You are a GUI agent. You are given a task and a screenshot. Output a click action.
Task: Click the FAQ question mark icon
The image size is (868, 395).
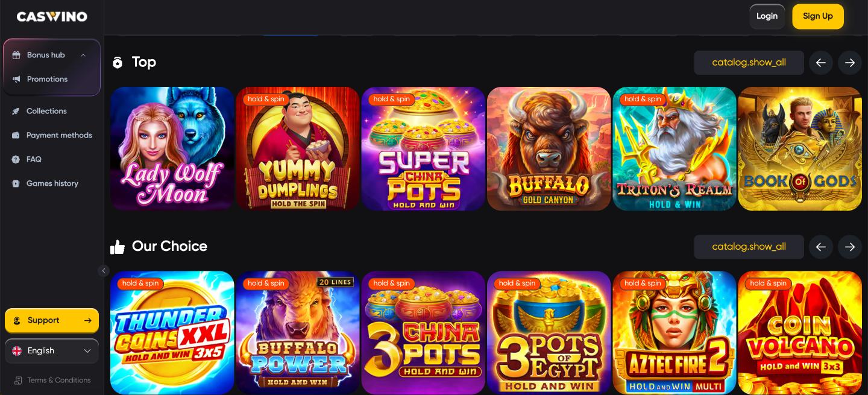(16, 159)
